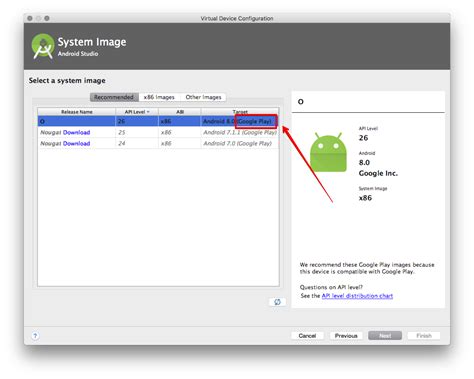Select the O release row

(158, 121)
